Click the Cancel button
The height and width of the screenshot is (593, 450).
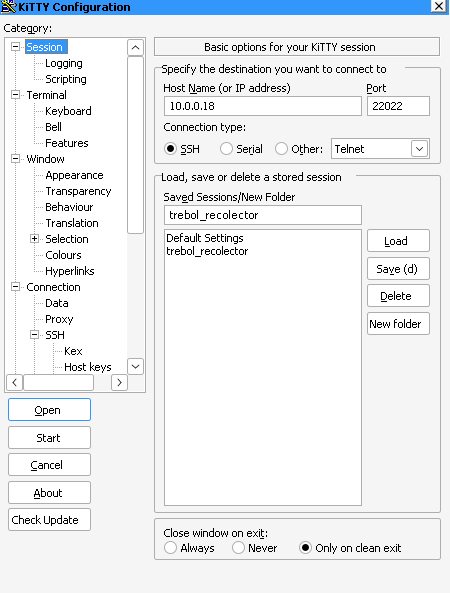(50, 465)
